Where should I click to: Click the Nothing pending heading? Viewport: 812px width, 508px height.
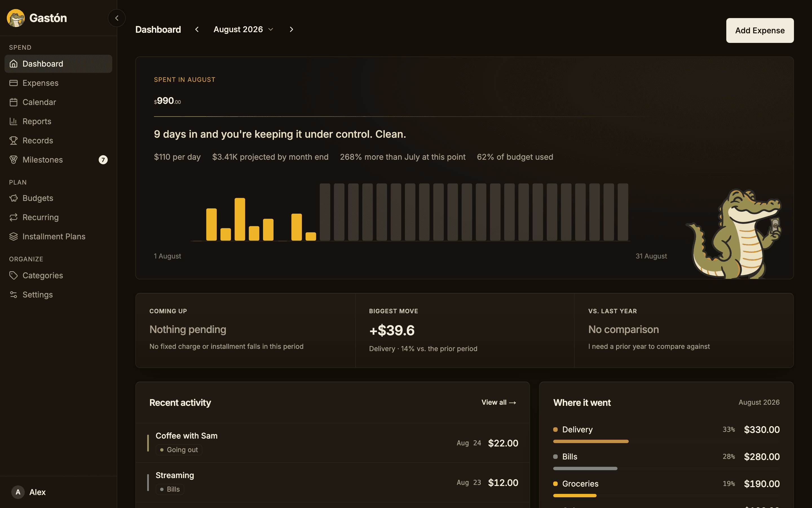pyautogui.click(x=188, y=330)
